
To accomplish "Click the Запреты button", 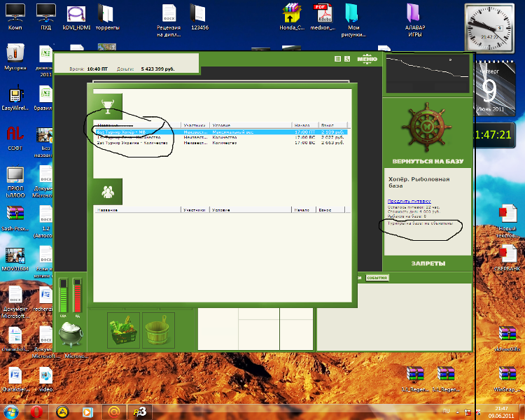I will click(428, 264).
